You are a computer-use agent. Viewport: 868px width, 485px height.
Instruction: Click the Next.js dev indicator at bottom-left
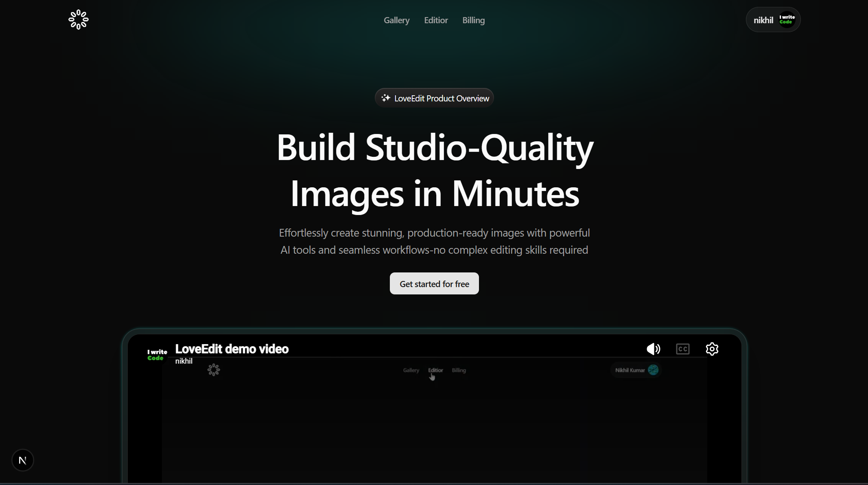22,460
